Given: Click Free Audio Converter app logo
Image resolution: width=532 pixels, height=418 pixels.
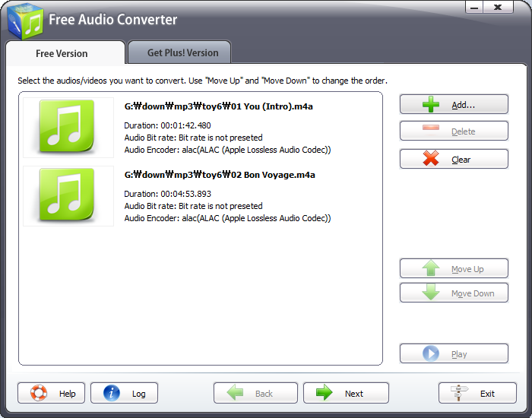Looking at the screenshot, I should coord(25,22).
